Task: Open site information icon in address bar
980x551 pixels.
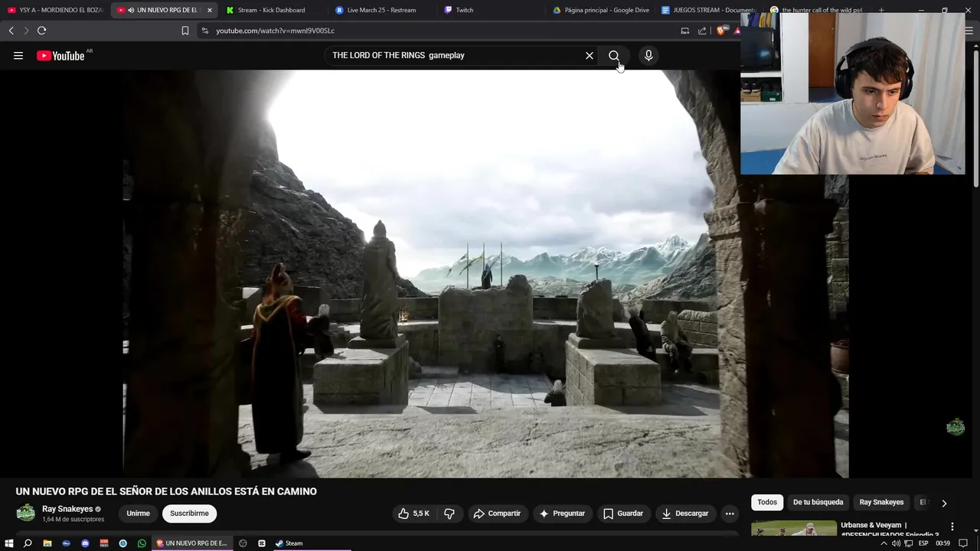Action: 204,31
